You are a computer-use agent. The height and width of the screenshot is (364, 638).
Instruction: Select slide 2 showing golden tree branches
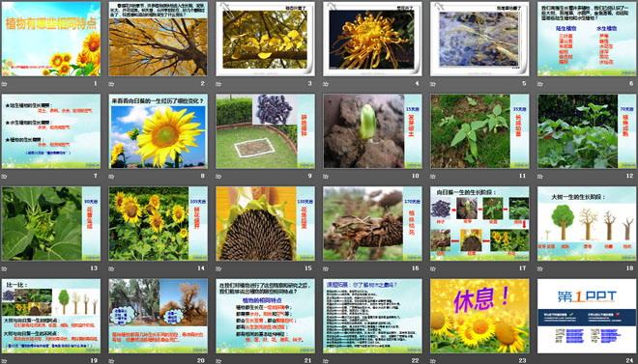[x=158, y=39]
